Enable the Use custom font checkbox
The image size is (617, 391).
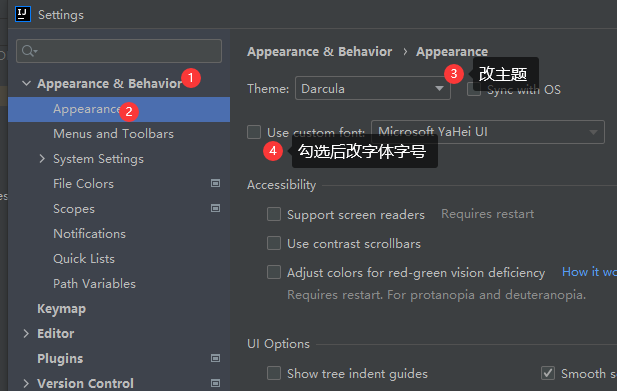[x=254, y=132]
